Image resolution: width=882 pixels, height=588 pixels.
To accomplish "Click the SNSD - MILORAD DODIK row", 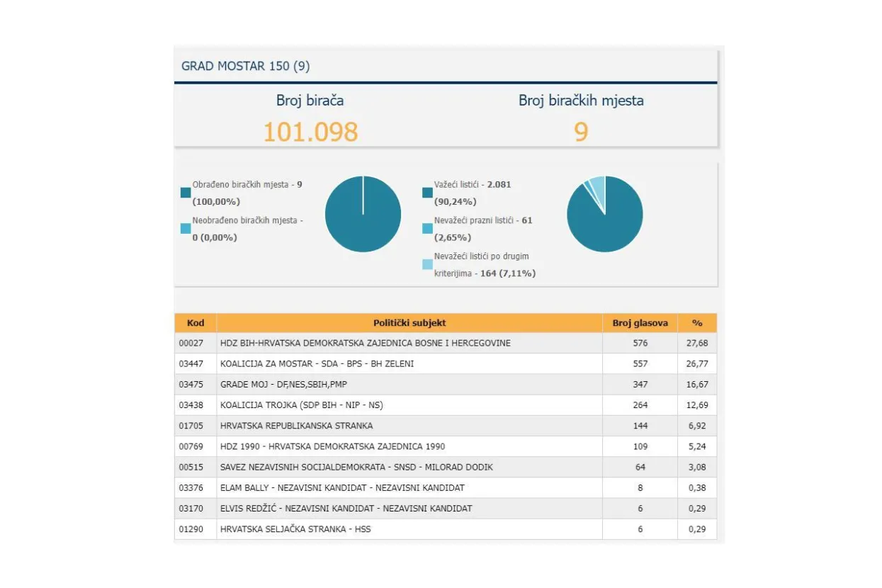I will pyautogui.click(x=356, y=468).
